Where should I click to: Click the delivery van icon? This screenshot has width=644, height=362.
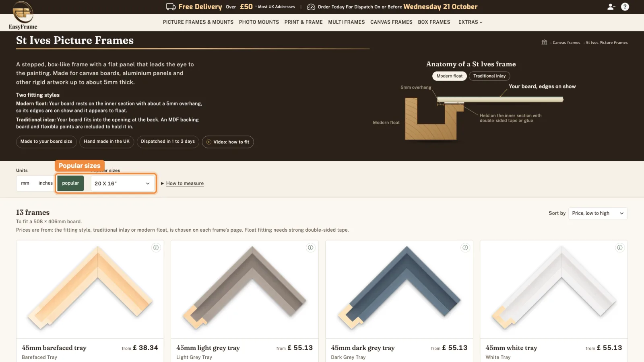[171, 7]
